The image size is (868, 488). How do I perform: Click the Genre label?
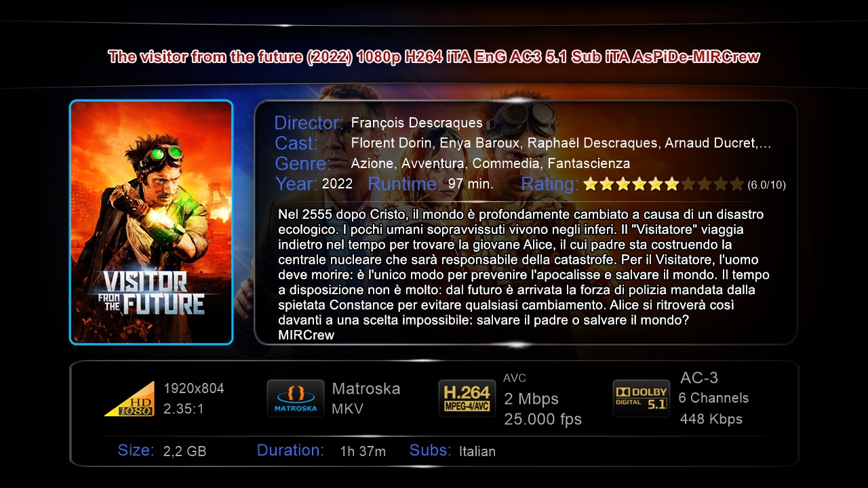pyautogui.click(x=302, y=164)
